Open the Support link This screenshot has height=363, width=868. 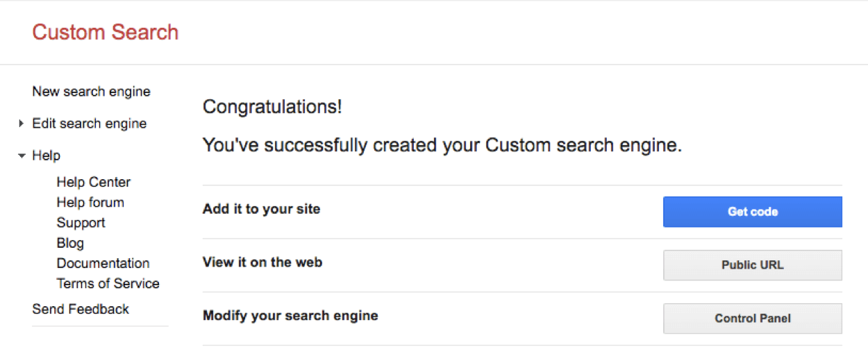coord(81,223)
